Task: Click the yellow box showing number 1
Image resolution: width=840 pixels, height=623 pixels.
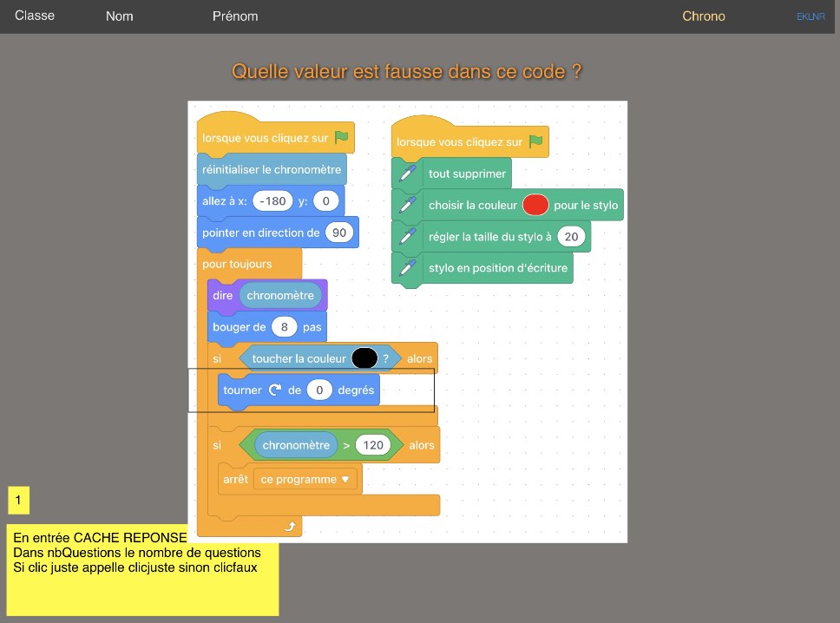Action: pyautogui.click(x=19, y=501)
